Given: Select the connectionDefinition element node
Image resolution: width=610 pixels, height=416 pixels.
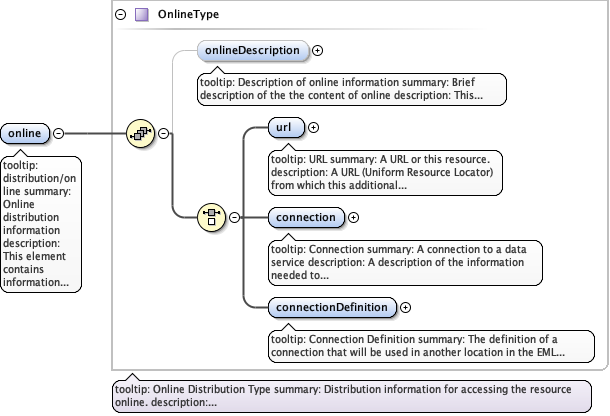Looking at the screenshot, I should pyautogui.click(x=332, y=307).
